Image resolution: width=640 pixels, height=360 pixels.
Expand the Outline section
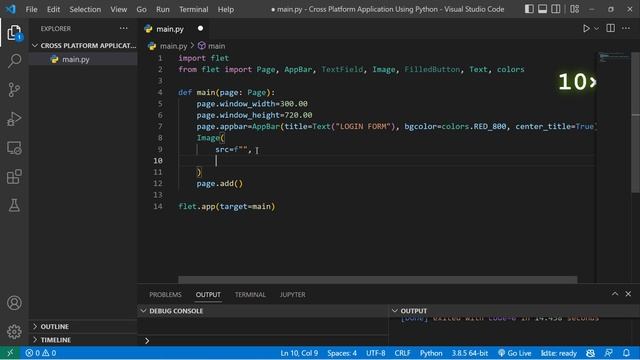(x=83, y=327)
